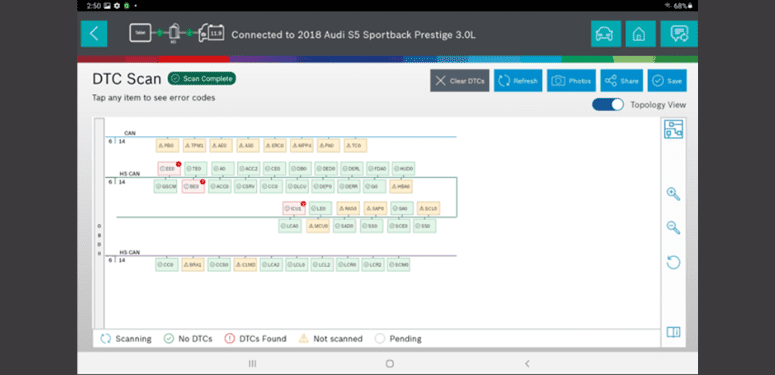Tap the not-scanned BRA1 module
The width and height of the screenshot is (775, 375).
tap(193, 265)
